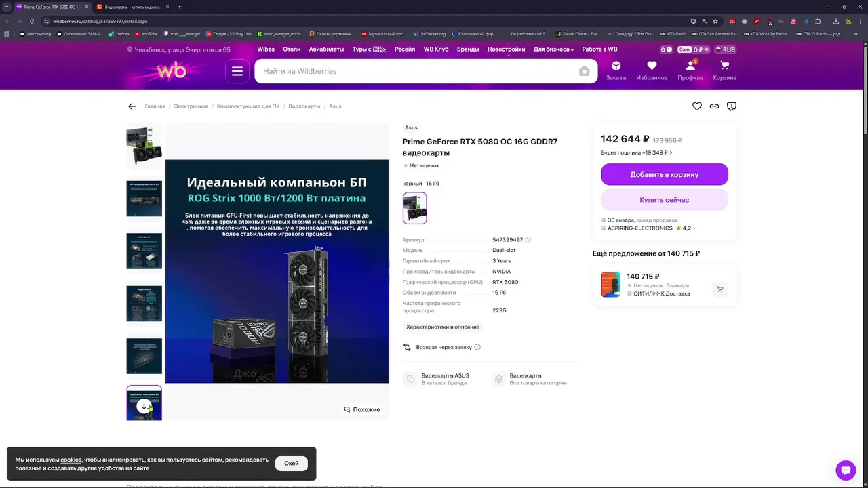
Task: Open the Asus brand tag
Action: [x=412, y=127]
